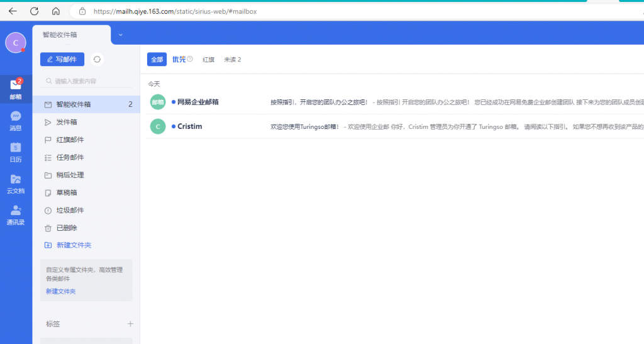Click the magnifier icon in search box
The width and height of the screenshot is (644, 344).
49,81
